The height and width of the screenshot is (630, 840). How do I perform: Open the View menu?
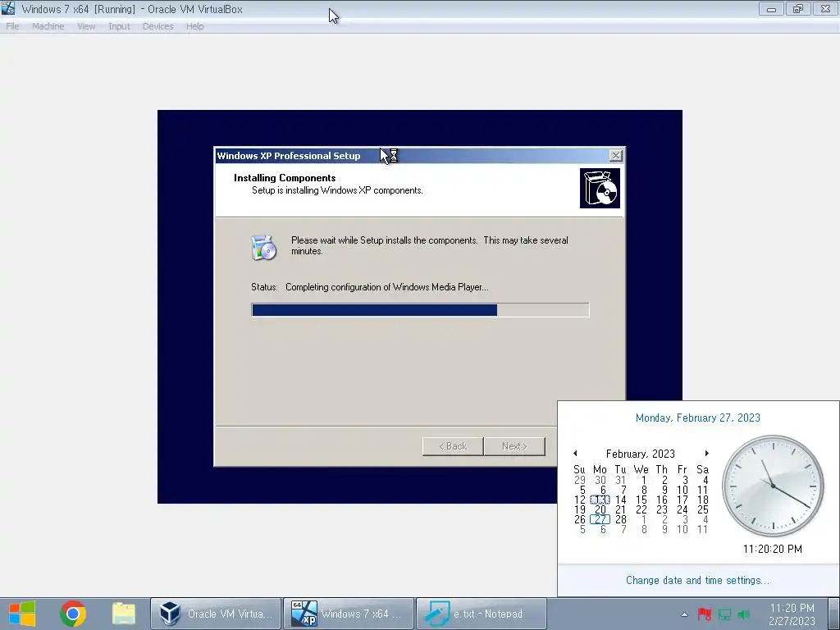pos(85,26)
